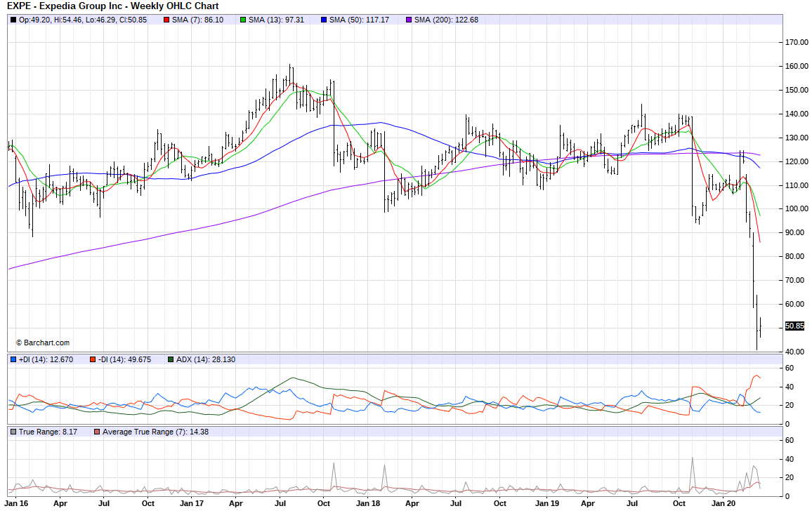This screenshot has height=525, width=812.
Task: Select the Jan 17 date label on x-axis
Action: tap(192, 503)
